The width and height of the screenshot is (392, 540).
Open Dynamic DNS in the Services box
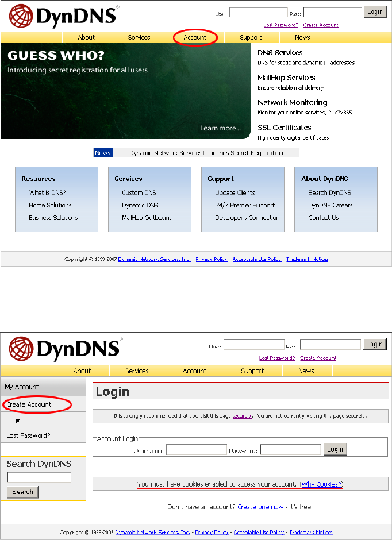(x=140, y=205)
